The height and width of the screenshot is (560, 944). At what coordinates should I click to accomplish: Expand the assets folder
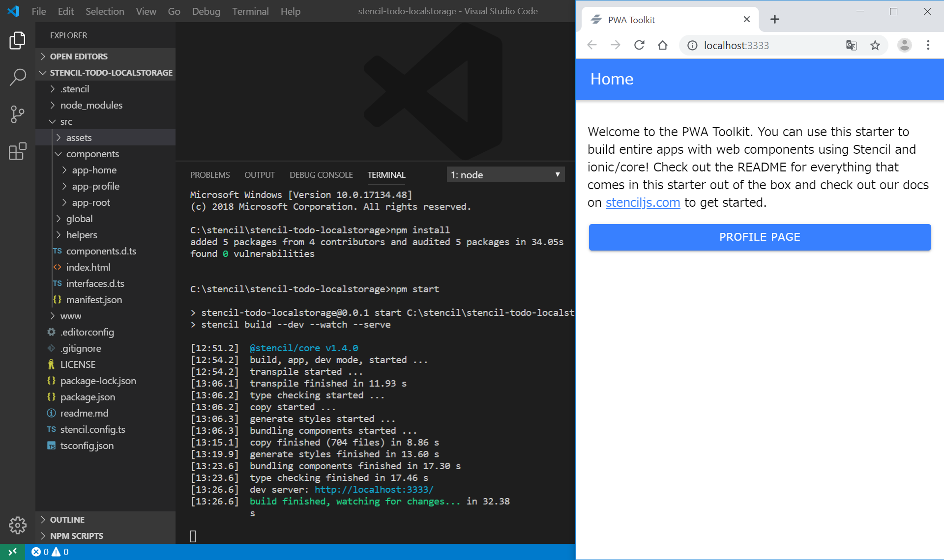point(105,137)
